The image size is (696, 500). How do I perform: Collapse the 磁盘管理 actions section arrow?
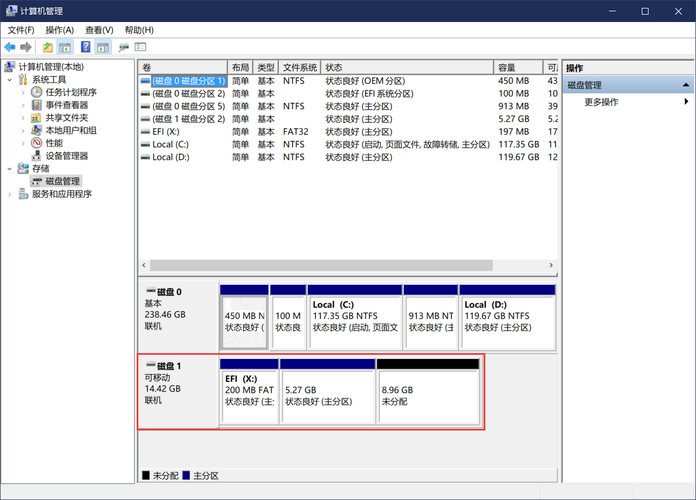click(686, 85)
